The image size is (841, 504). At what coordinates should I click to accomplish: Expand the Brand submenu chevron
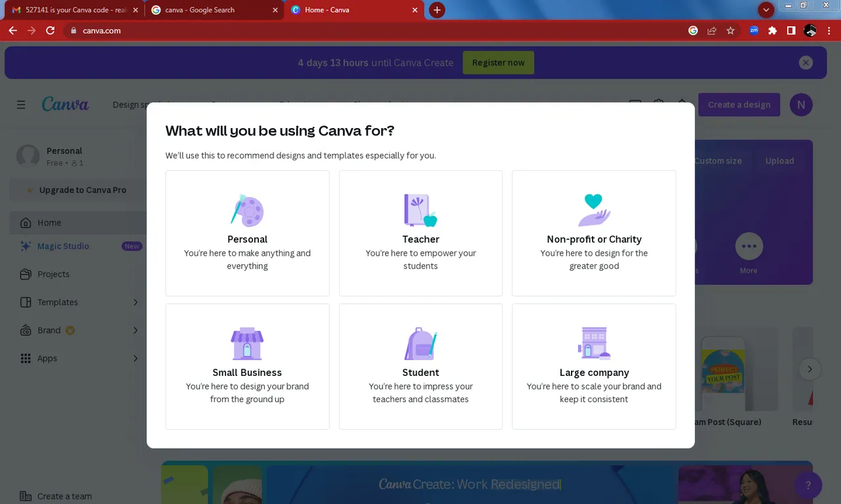[135, 331]
